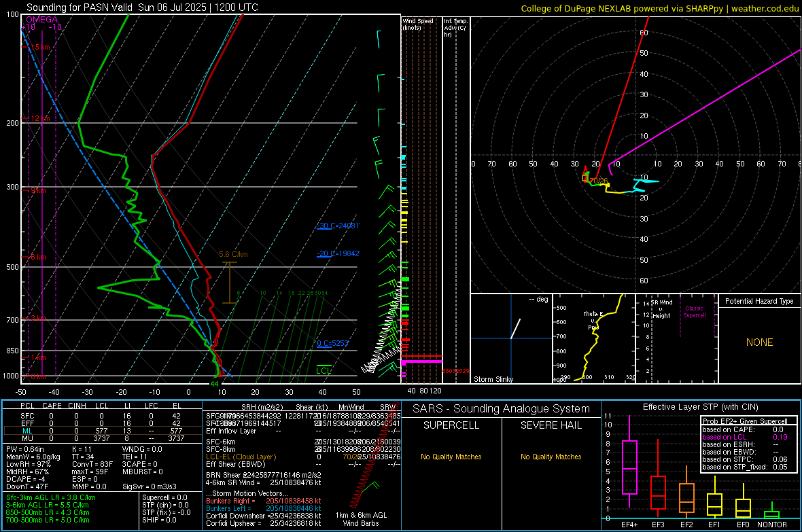Click the '15 km' height marker
Screen dimensions: 802x532
(x=40, y=47)
